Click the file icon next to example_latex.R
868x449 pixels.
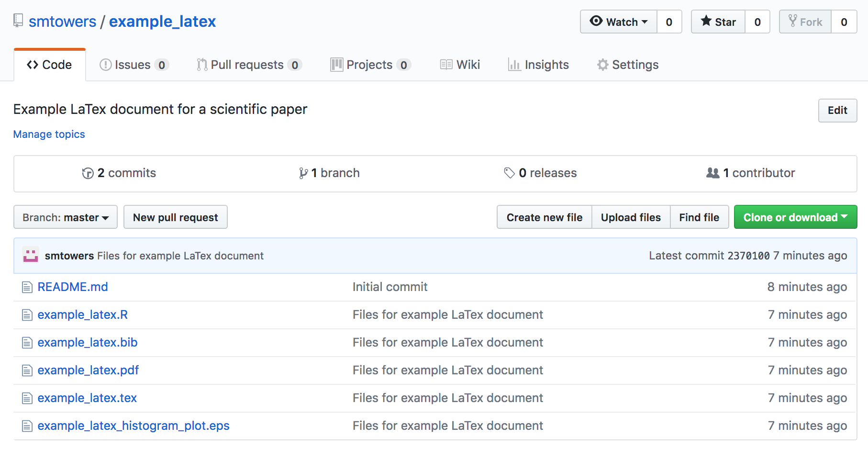(x=27, y=315)
